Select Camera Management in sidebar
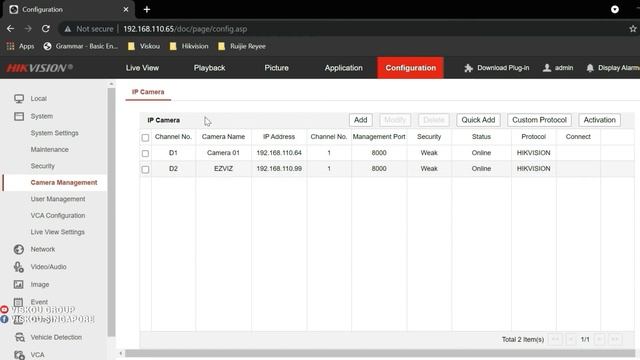Image resolution: width=640 pixels, height=360 pixels. pyautogui.click(x=64, y=182)
